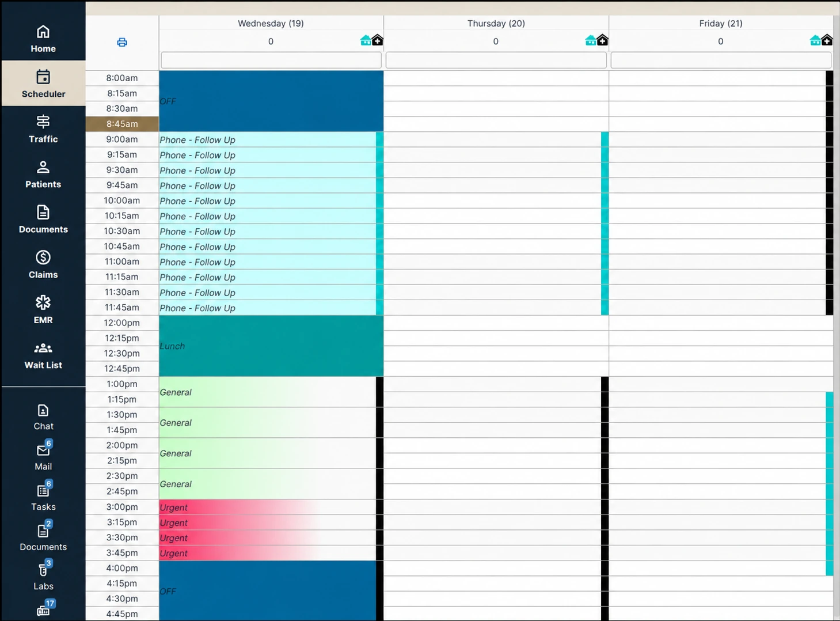Open the Claims section
Screen dimensions: 840x621
click(43, 264)
